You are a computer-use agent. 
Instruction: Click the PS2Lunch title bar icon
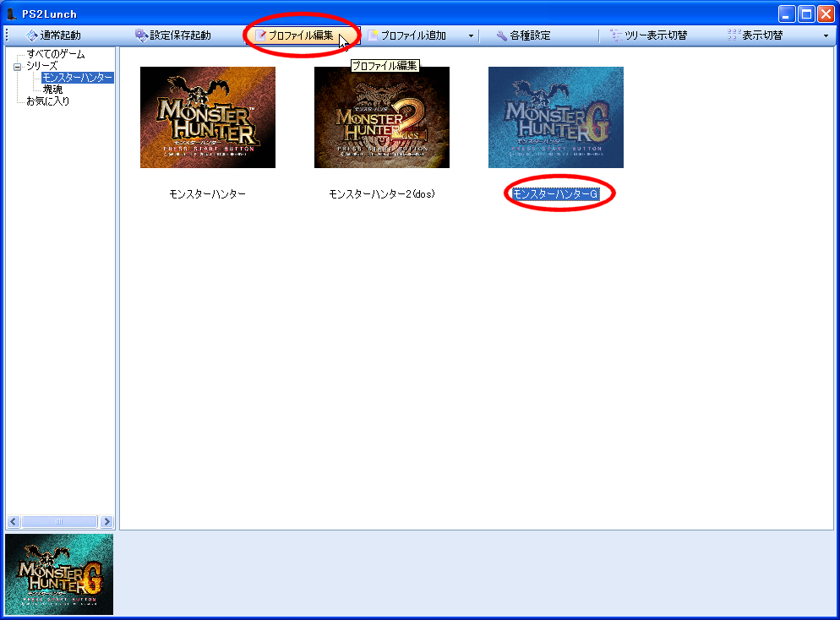[11, 14]
